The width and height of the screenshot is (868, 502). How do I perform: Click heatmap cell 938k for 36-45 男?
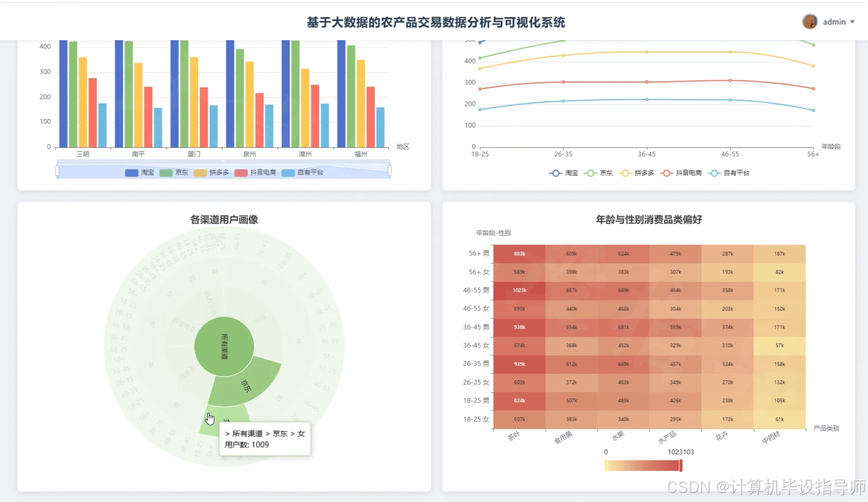pyautogui.click(x=520, y=327)
